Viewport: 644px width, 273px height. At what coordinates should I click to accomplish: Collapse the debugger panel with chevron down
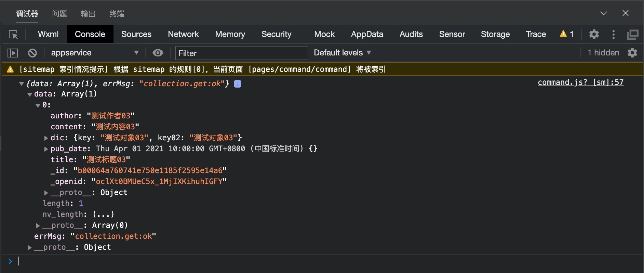[604, 13]
